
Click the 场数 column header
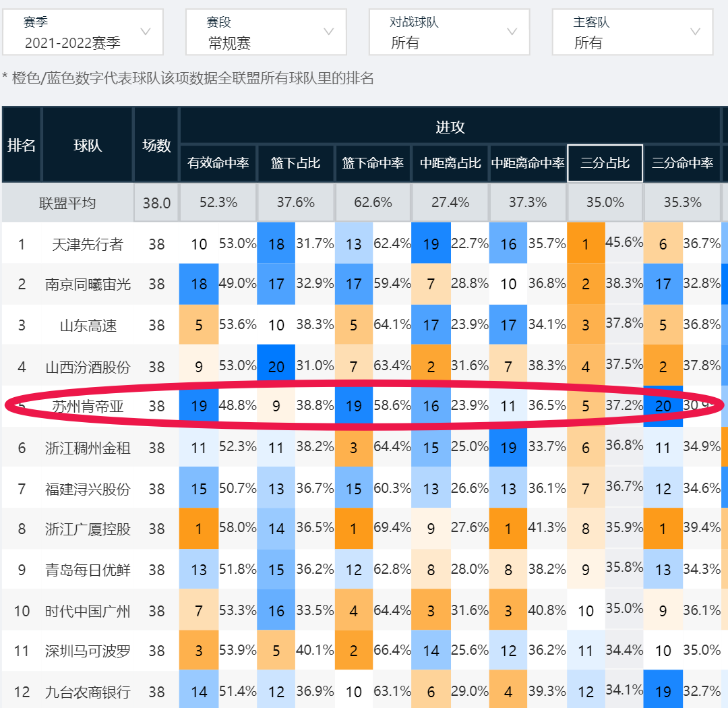coord(156,145)
